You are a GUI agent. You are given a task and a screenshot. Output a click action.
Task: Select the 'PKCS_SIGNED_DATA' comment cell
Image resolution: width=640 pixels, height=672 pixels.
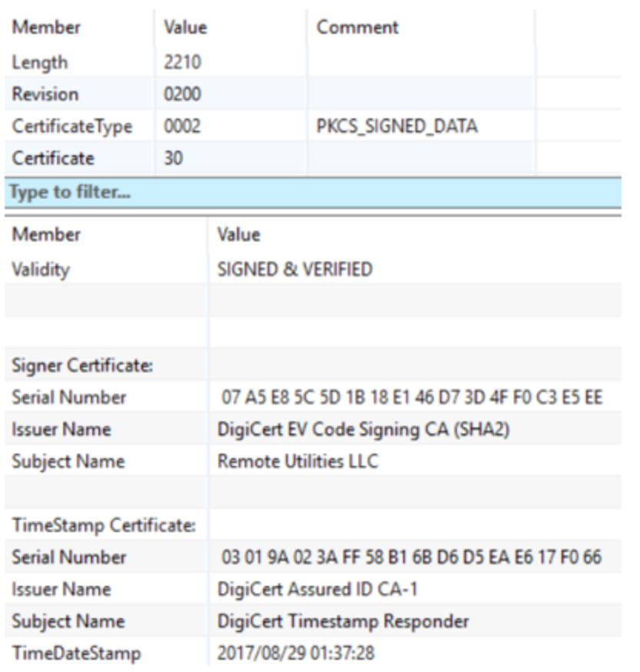[x=397, y=126]
